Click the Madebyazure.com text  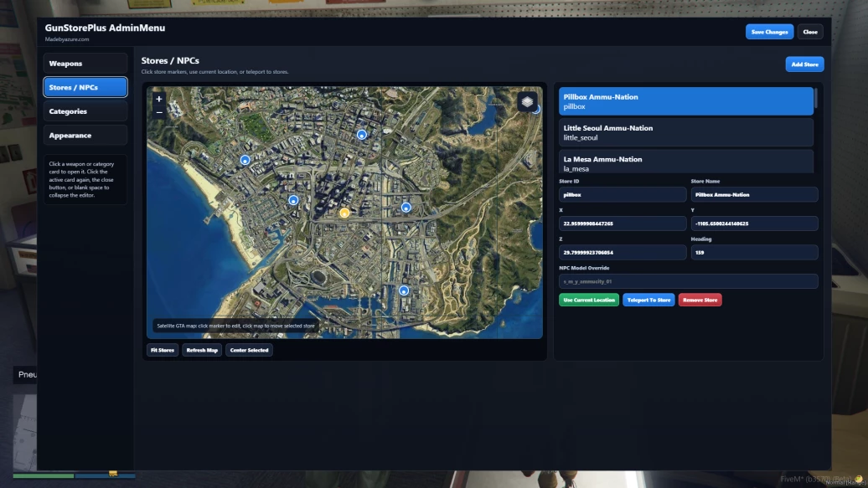pyautogui.click(x=67, y=39)
